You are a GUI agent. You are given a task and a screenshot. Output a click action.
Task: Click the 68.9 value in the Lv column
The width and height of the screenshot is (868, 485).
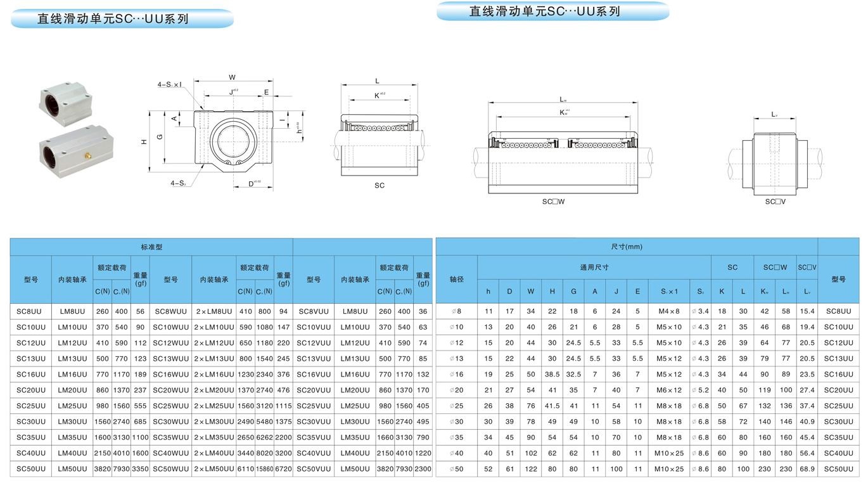(x=807, y=469)
